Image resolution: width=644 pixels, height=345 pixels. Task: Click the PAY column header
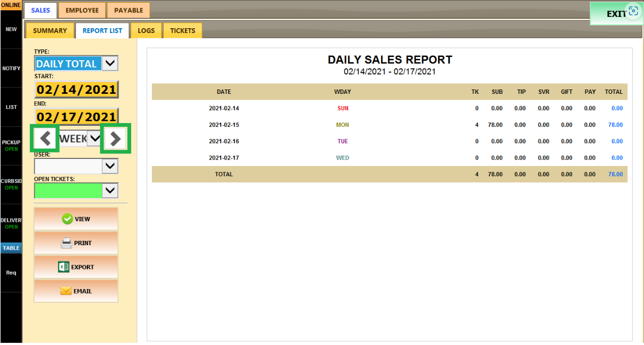coord(590,92)
